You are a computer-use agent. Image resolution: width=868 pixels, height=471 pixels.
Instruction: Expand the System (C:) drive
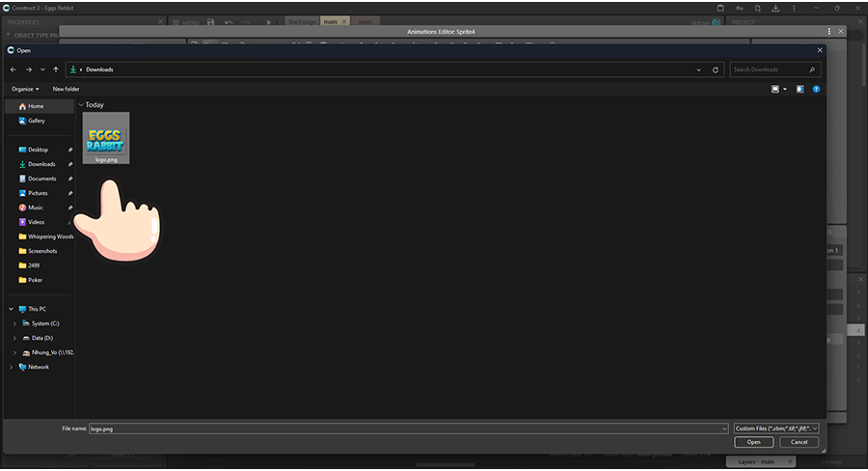pos(14,323)
